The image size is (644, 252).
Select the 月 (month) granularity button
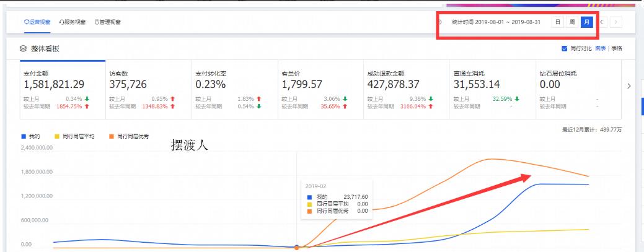[x=587, y=22]
